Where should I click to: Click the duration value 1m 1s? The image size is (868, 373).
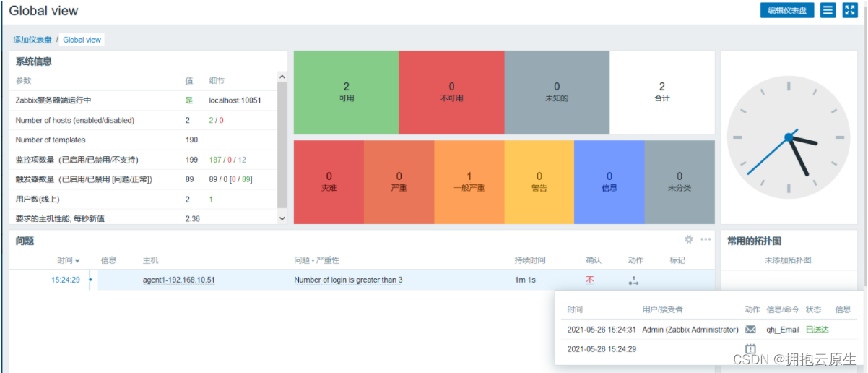coord(525,280)
